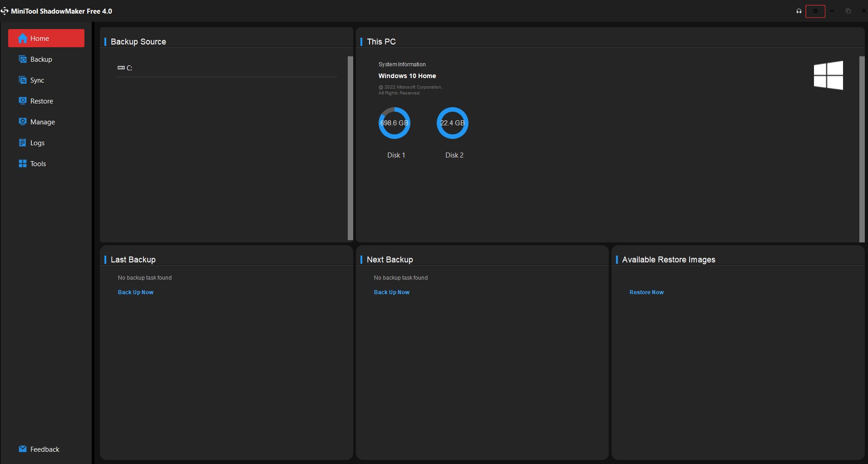Click the Disk 1 usage ring
The height and width of the screenshot is (464, 868).
click(x=394, y=123)
